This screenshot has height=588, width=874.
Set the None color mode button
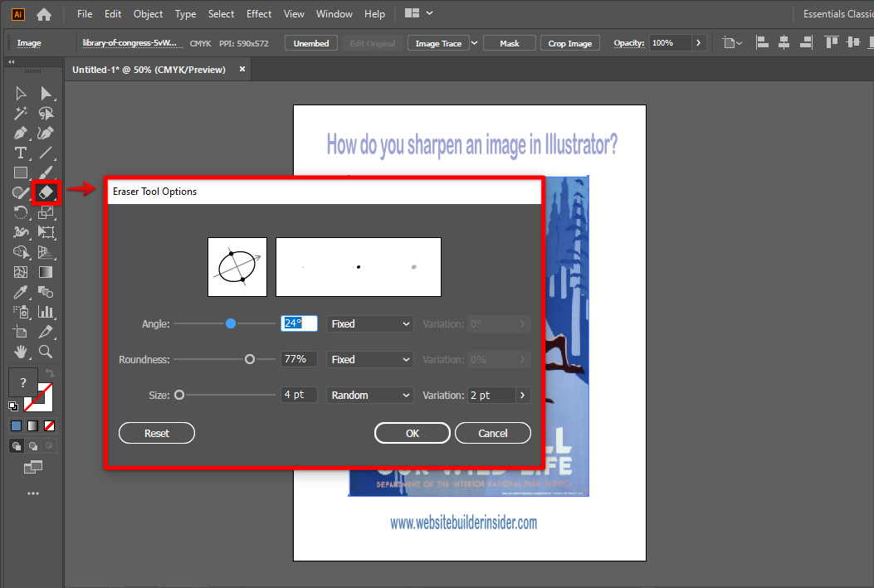pyautogui.click(x=50, y=425)
